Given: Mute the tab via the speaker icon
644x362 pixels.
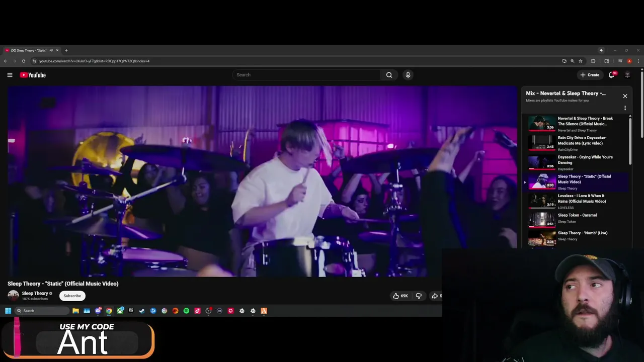Looking at the screenshot, I should pos(51,50).
